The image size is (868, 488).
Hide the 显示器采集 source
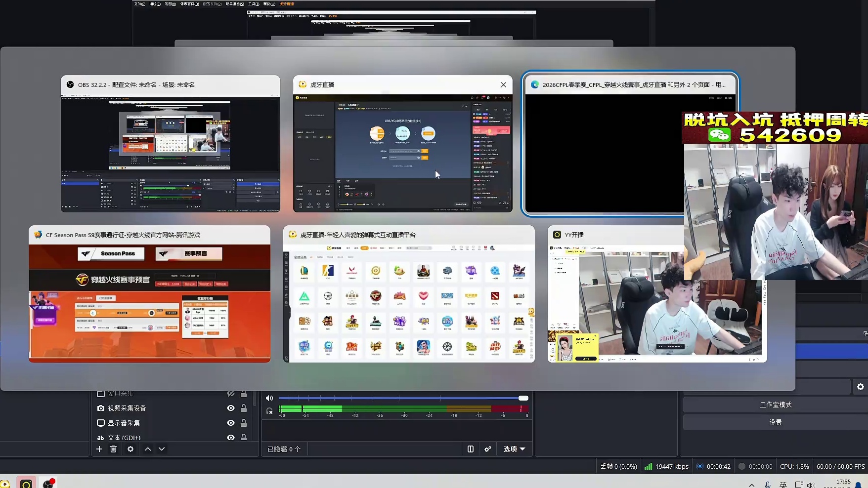(231, 423)
